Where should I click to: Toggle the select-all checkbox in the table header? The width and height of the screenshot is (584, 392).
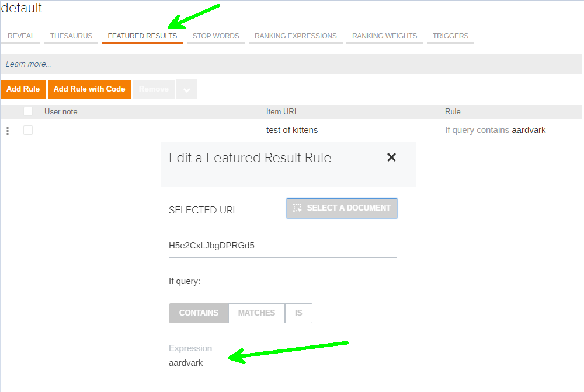(28, 111)
